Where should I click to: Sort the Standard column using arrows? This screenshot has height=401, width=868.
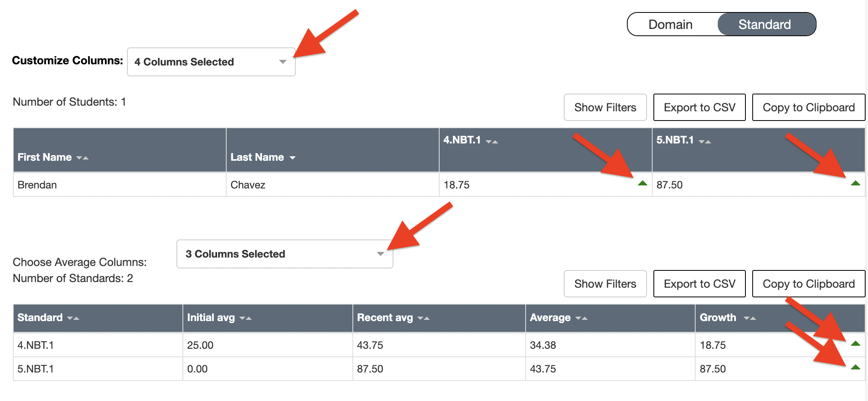tap(73, 318)
